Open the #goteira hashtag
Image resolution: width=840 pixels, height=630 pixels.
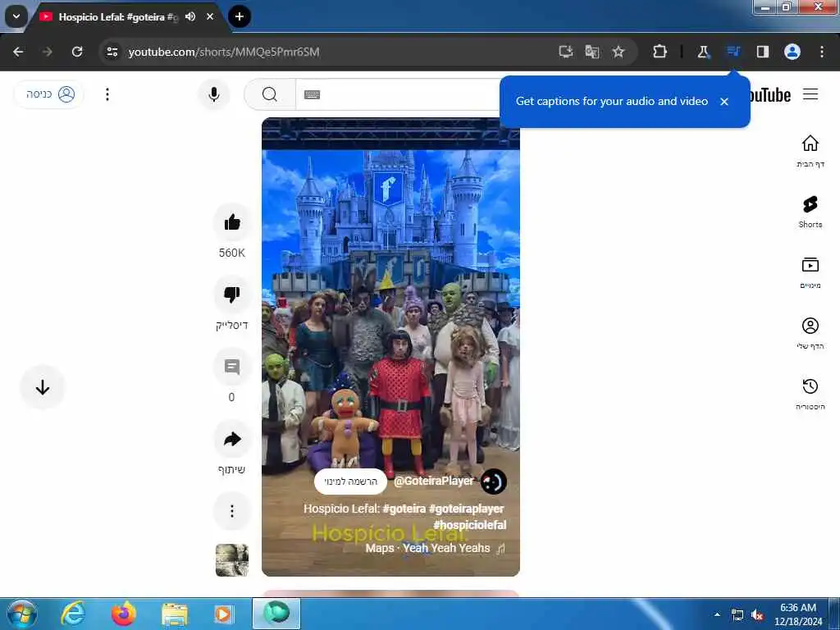(x=404, y=509)
